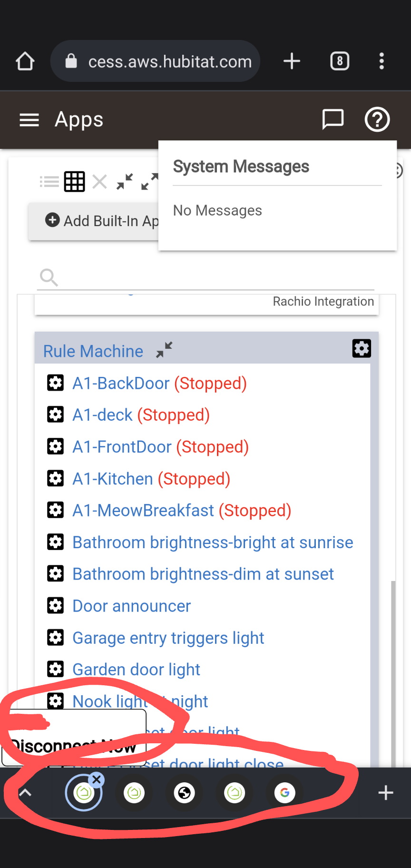
Task: Switch to list view icon
Action: [49, 181]
